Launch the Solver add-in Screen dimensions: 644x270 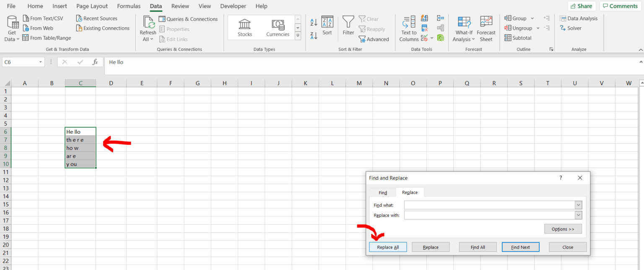tap(570, 28)
